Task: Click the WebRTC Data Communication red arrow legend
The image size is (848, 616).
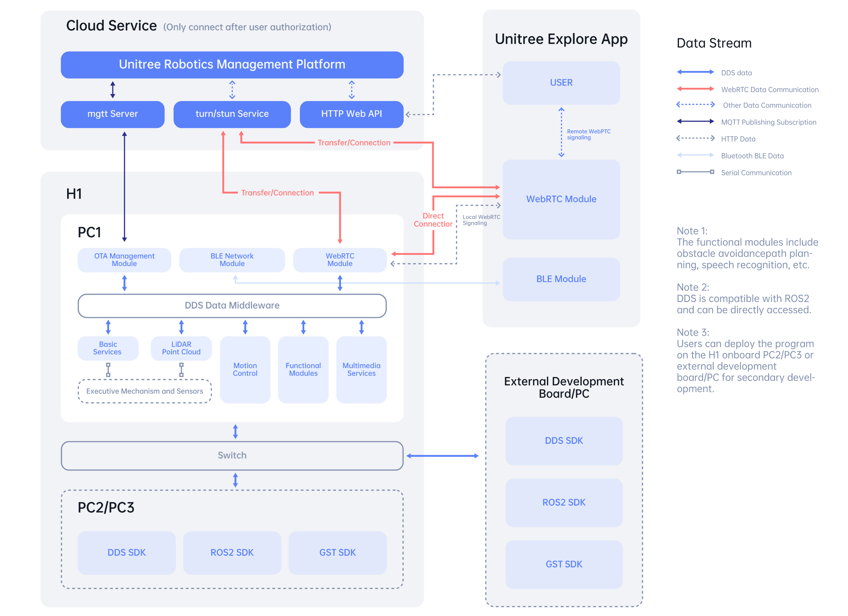Action: point(695,89)
